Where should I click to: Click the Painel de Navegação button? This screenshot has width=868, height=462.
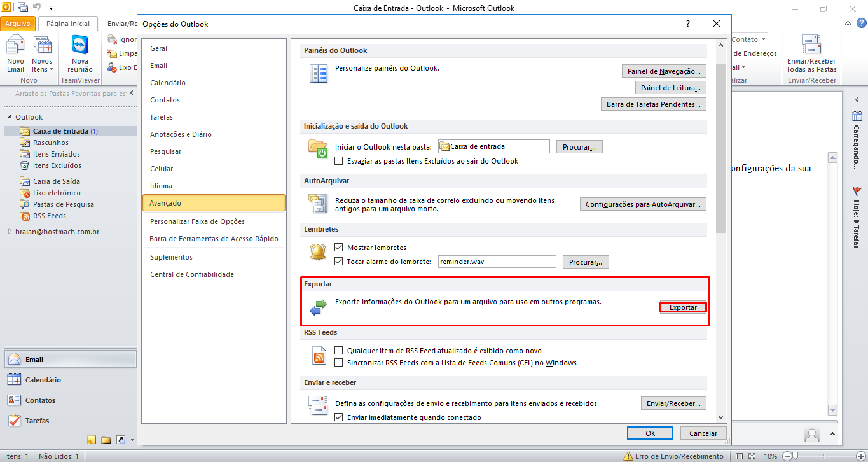pyautogui.click(x=664, y=71)
